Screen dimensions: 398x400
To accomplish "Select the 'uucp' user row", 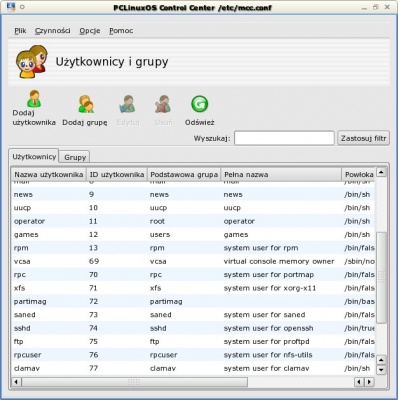I will click(193, 208).
